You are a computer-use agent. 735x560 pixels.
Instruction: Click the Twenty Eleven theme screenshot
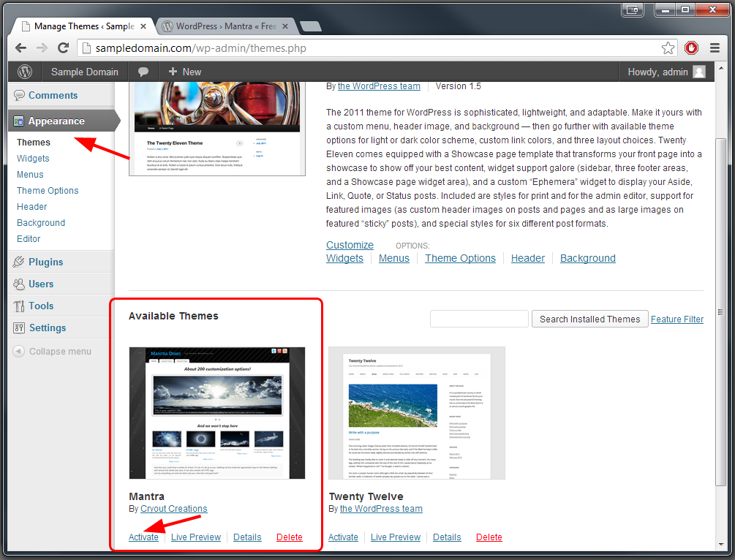pyautogui.click(x=217, y=129)
